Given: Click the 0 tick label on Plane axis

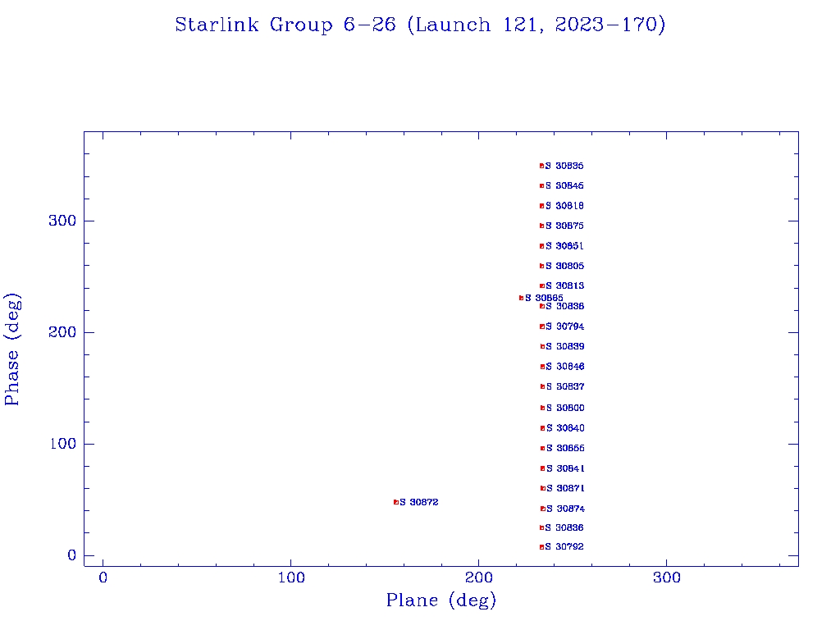Looking at the screenshot, I should [103, 578].
